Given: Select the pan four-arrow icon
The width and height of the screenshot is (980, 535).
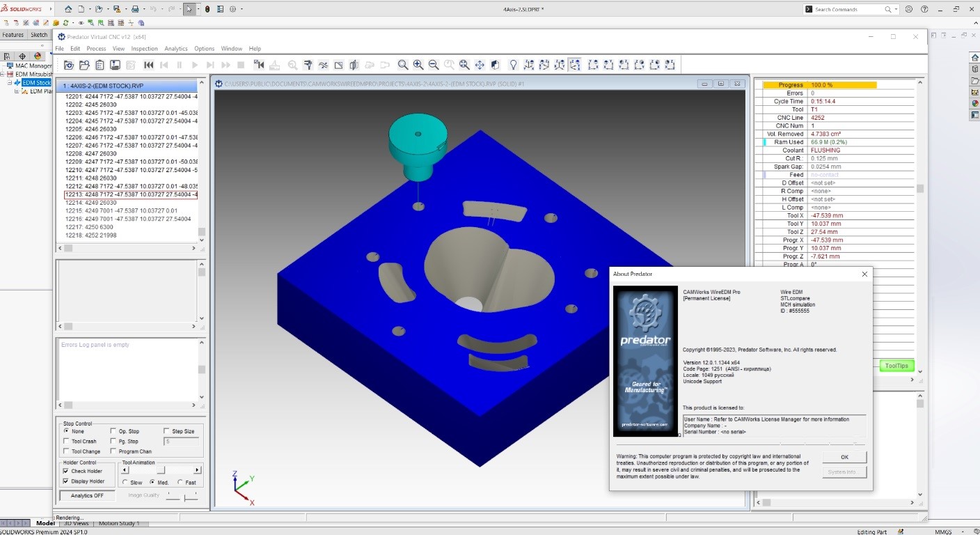Looking at the screenshot, I should pyautogui.click(x=480, y=65).
